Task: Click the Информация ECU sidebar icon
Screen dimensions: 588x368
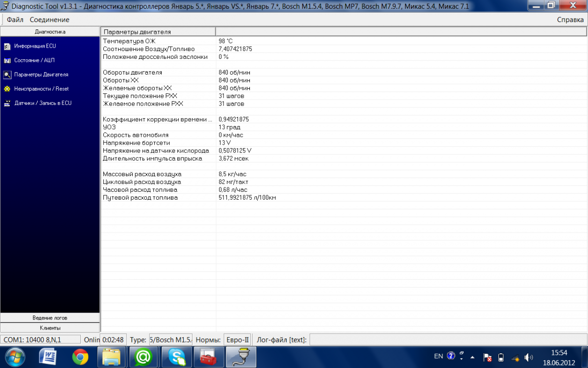Action: pyautogui.click(x=7, y=46)
